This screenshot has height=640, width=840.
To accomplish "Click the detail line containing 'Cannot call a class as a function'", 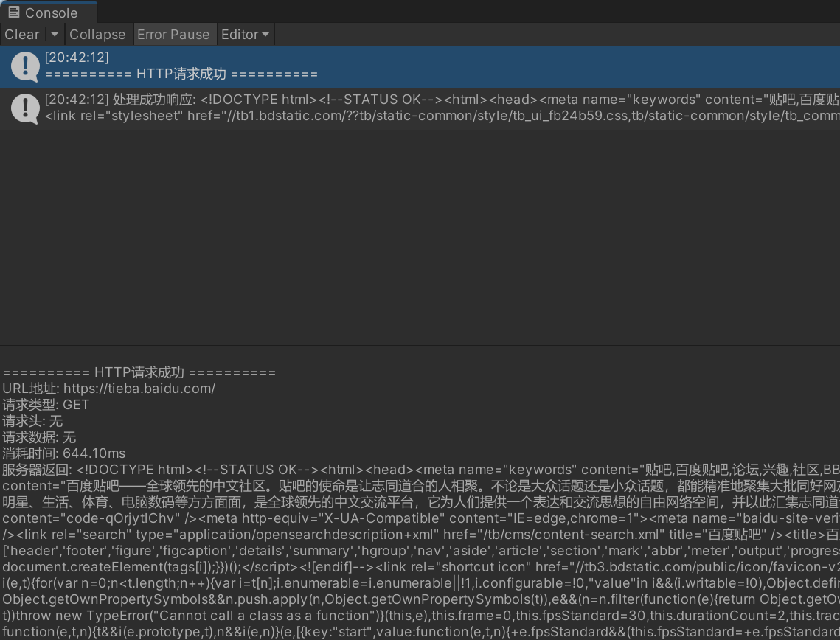I will point(420,616).
